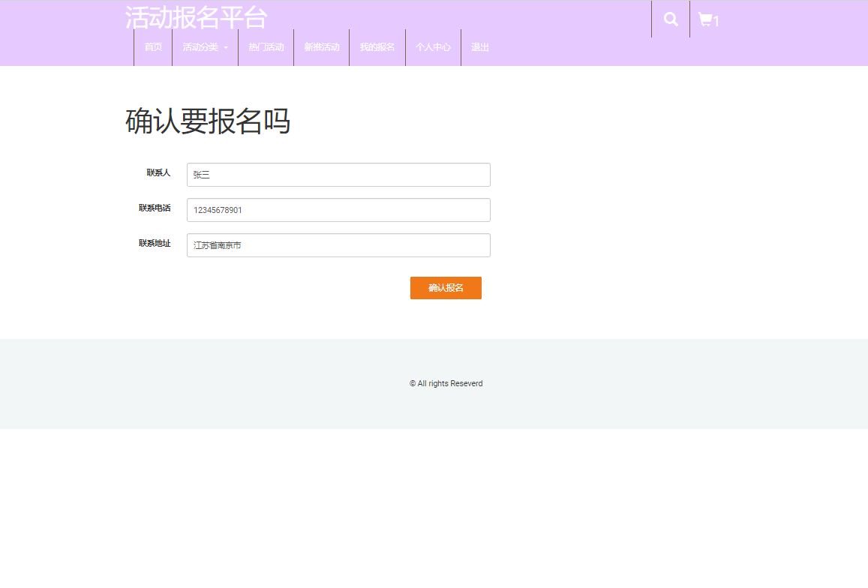
Task: Open the search magnifier icon
Action: click(x=670, y=19)
